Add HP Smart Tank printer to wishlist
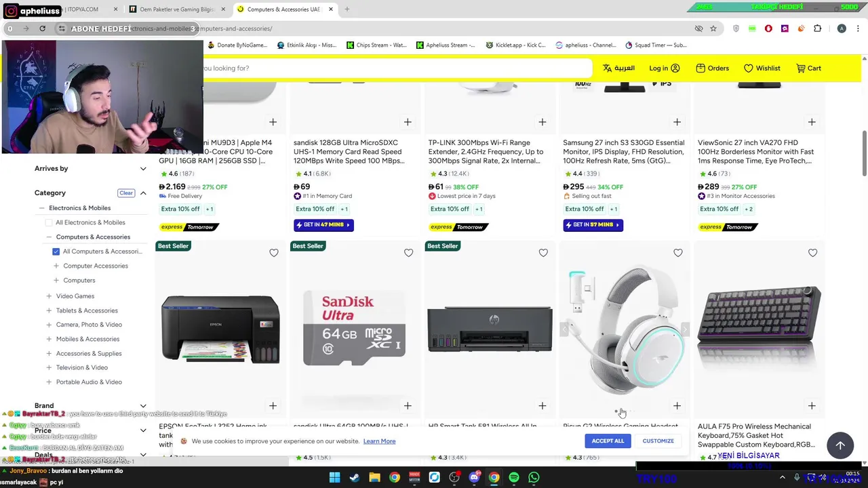This screenshot has width=868, height=488. click(x=543, y=253)
